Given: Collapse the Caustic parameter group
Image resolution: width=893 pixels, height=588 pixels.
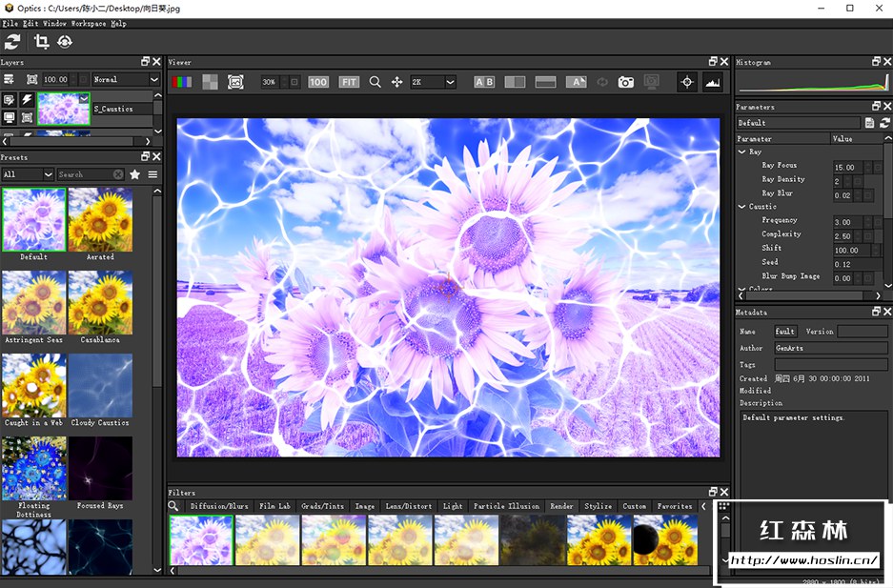Looking at the screenshot, I should point(742,206).
